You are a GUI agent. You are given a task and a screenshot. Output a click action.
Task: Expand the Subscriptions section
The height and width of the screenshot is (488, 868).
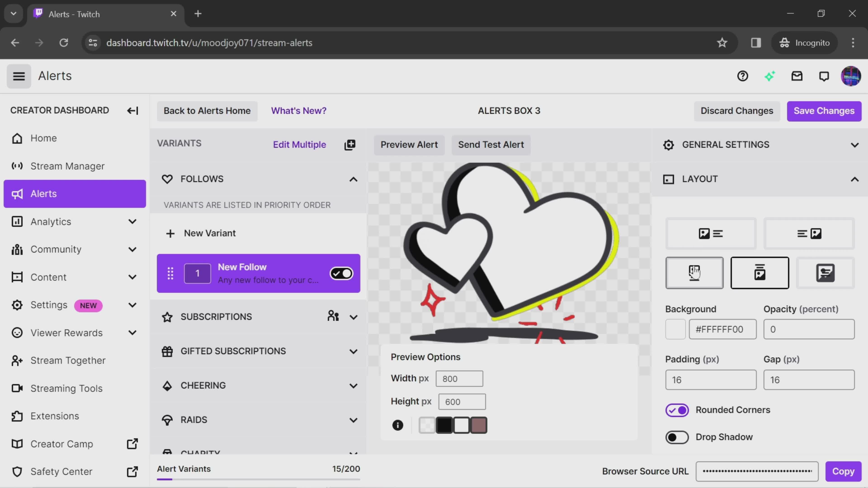pos(354,316)
